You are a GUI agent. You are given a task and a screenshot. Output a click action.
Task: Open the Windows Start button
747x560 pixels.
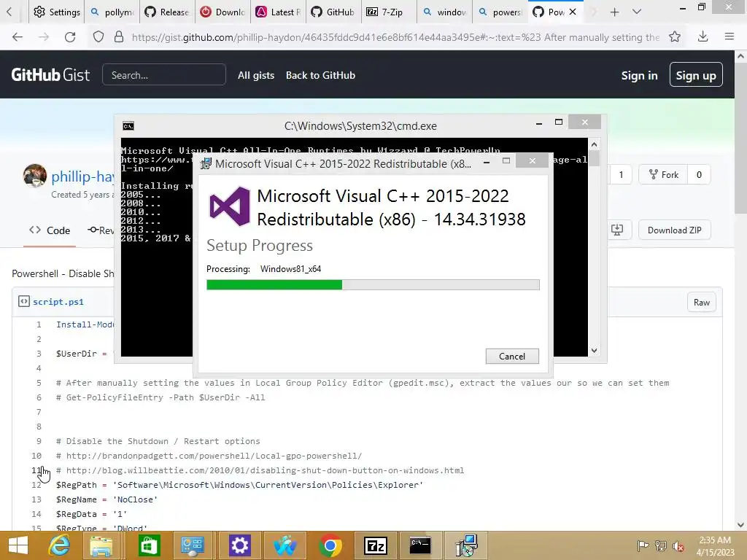[18, 545]
